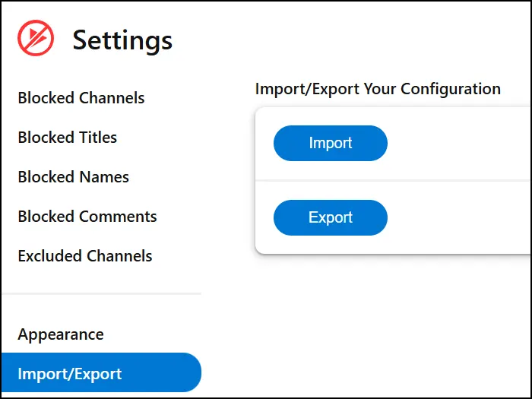This screenshot has width=532, height=399.
Task: Open Blocked Comments settings
Action: point(87,217)
